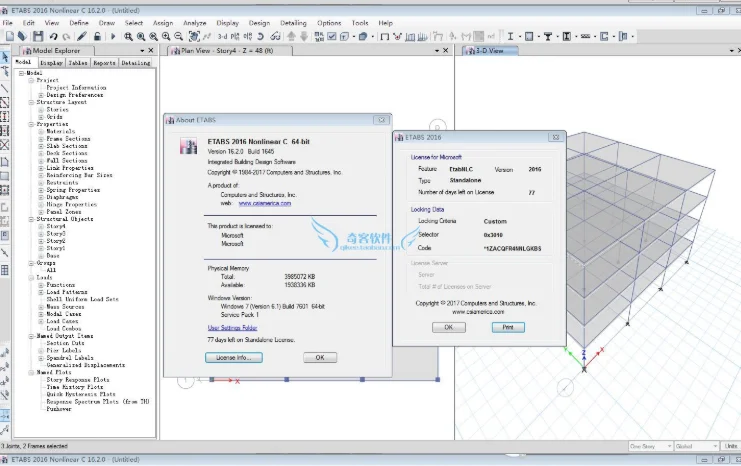Close the Model Explorer panel

coord(151,51)
